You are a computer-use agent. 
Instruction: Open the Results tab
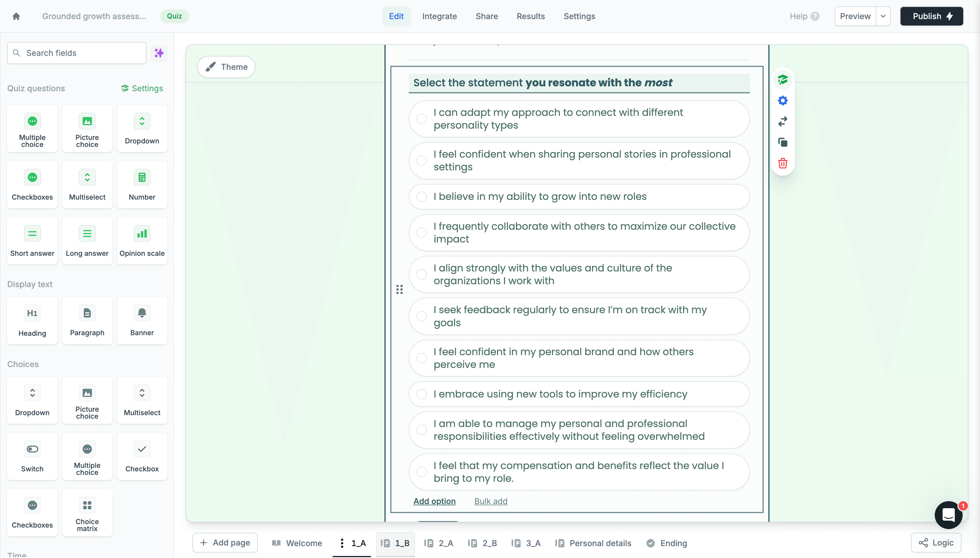(530, 16)
